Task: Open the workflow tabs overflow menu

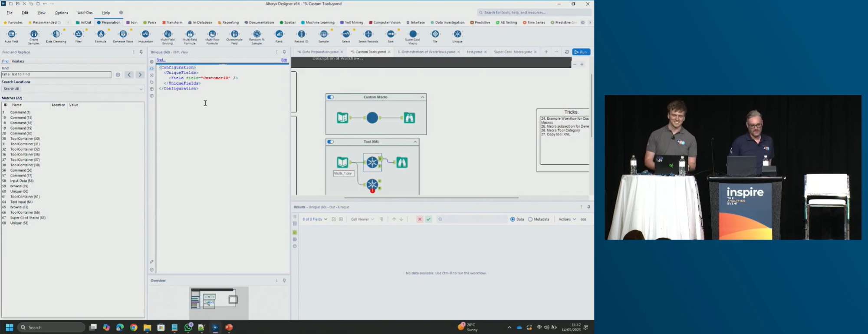Action: pos(556,52)
